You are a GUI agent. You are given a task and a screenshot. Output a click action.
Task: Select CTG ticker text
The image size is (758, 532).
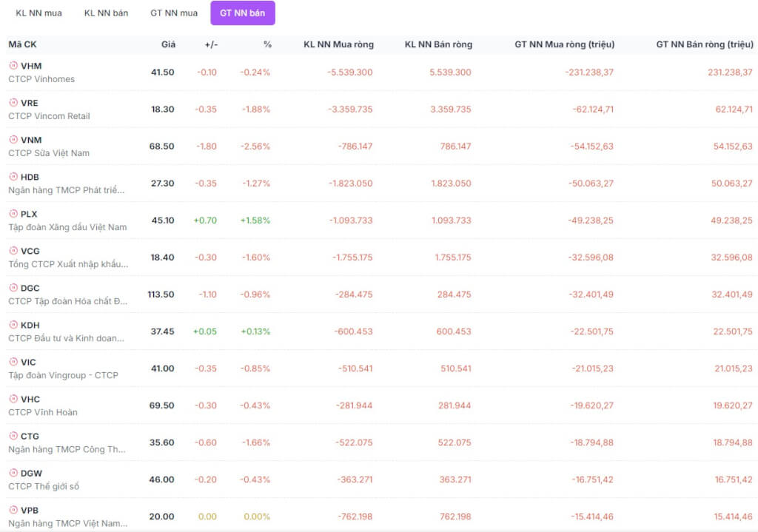30,437
